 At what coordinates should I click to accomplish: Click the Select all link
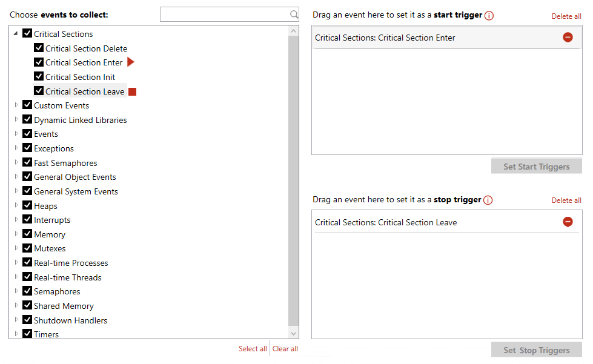[253, 349]
